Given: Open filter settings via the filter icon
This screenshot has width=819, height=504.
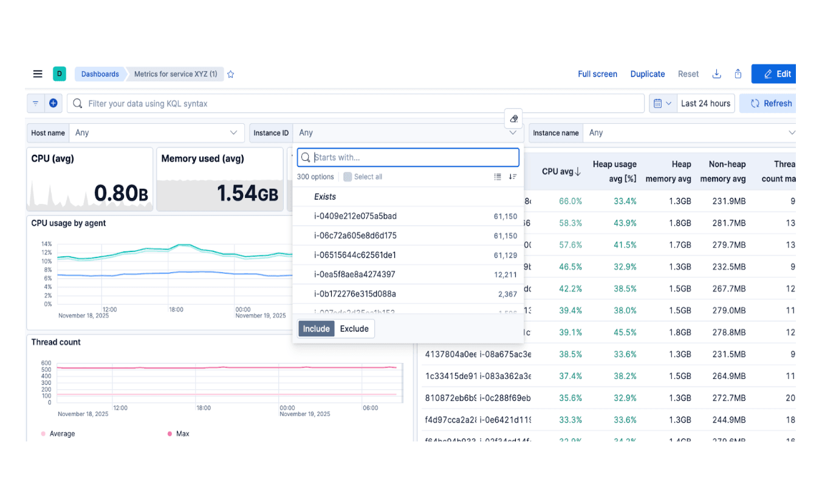Looking at the screenshot, I should (35, 103).
